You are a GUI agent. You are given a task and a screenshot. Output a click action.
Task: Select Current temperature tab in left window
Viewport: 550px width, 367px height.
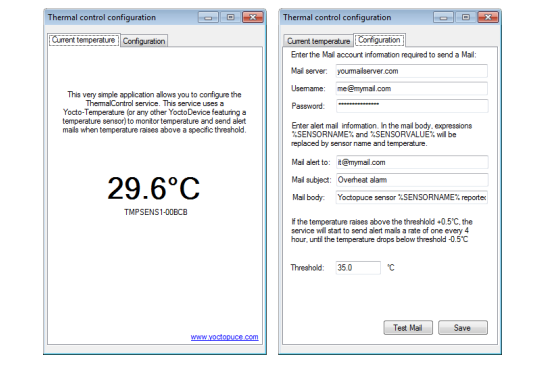(83, 40)
